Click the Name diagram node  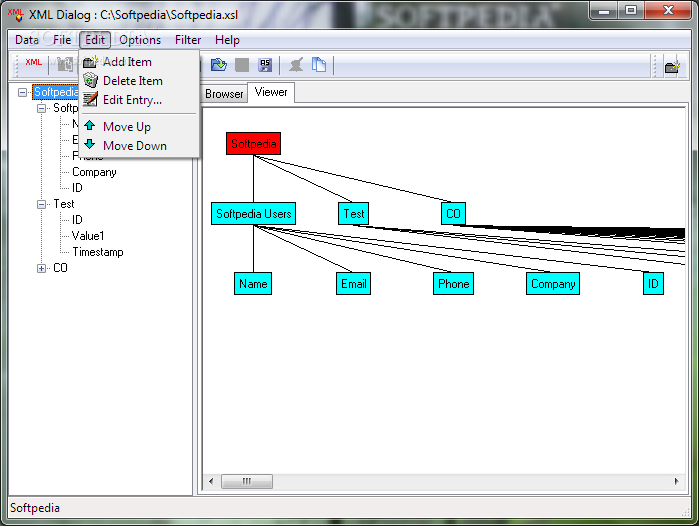coord(253,284)
